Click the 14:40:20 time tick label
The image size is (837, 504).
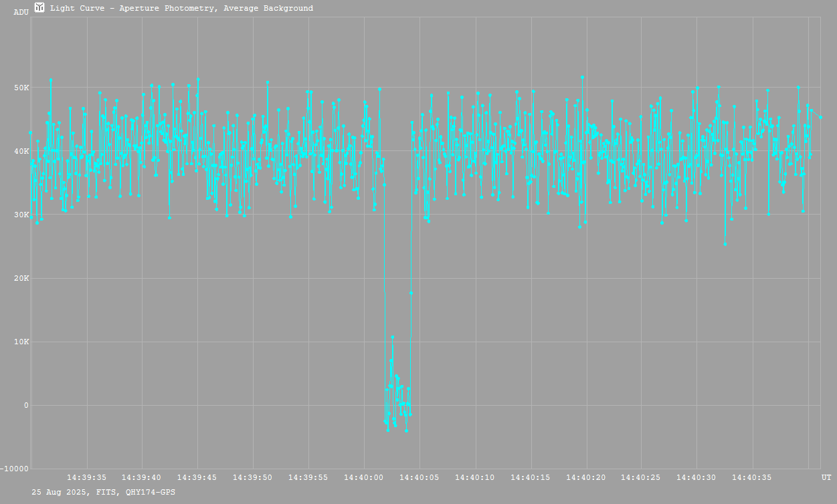coord(586,477)
